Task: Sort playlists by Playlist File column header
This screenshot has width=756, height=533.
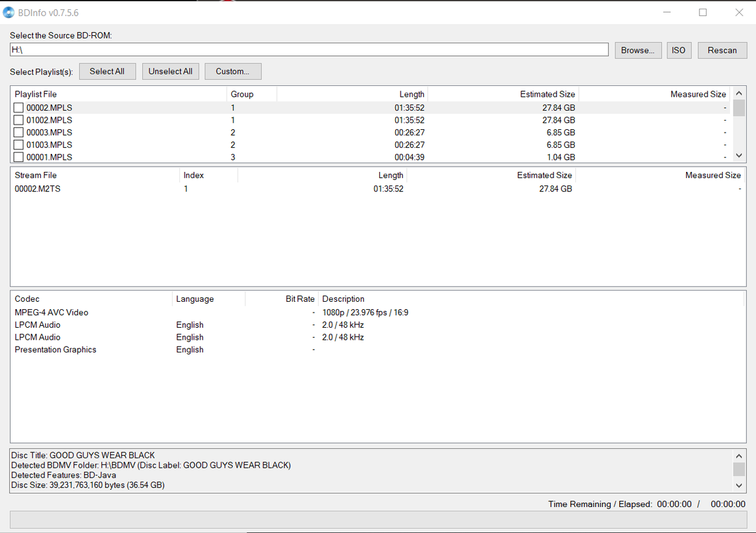Action: 119,95
